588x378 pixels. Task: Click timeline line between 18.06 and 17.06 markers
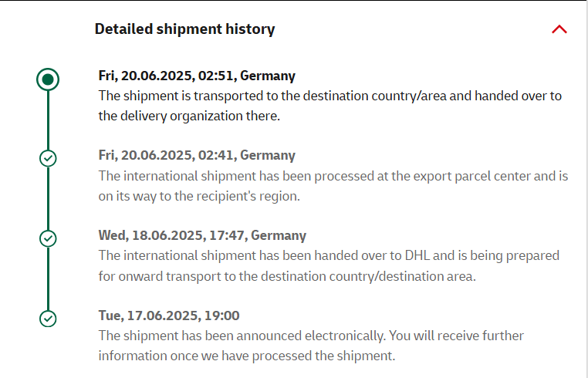click(48, 278)
